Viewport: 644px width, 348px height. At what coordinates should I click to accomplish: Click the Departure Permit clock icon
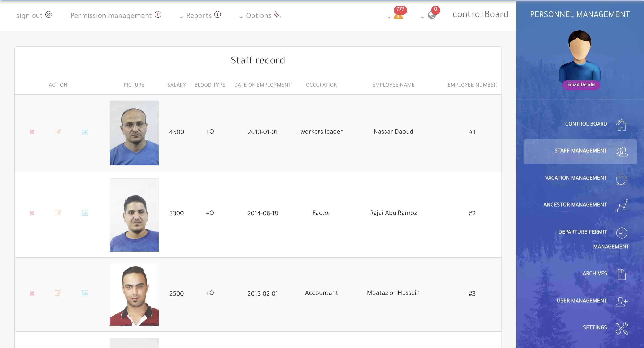click(x=621, y=233)
